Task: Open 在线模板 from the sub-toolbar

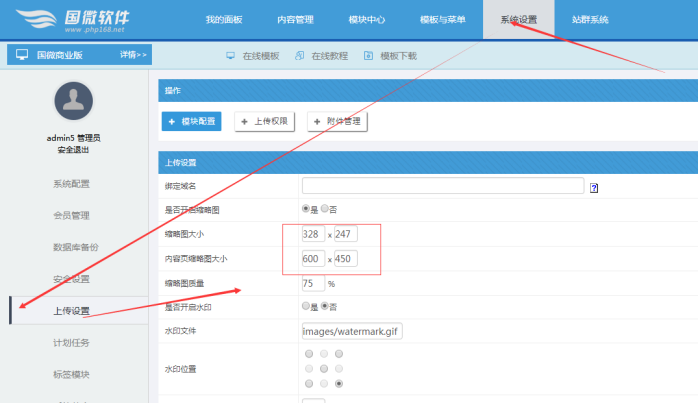Action: pos(252,55)
